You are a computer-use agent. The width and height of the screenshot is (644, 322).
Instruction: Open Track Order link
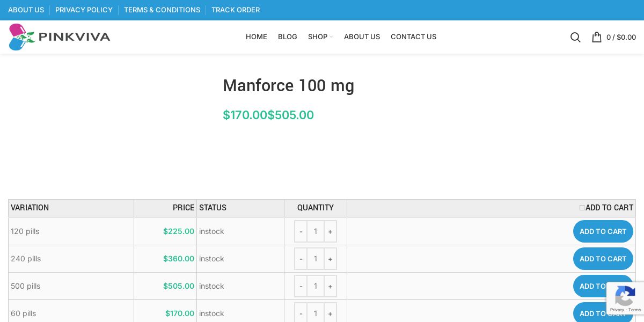pyautogui.click(x=236, y=10)
